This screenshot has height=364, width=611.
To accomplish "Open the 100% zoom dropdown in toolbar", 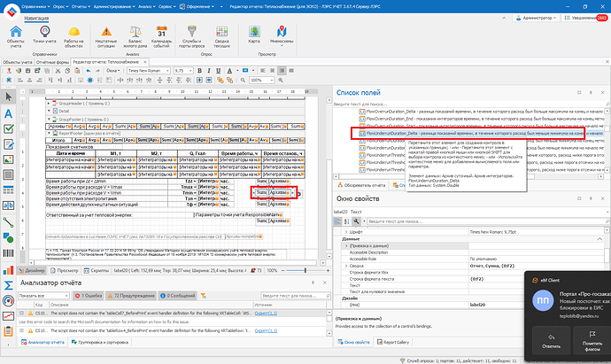I will coord(272,80).
